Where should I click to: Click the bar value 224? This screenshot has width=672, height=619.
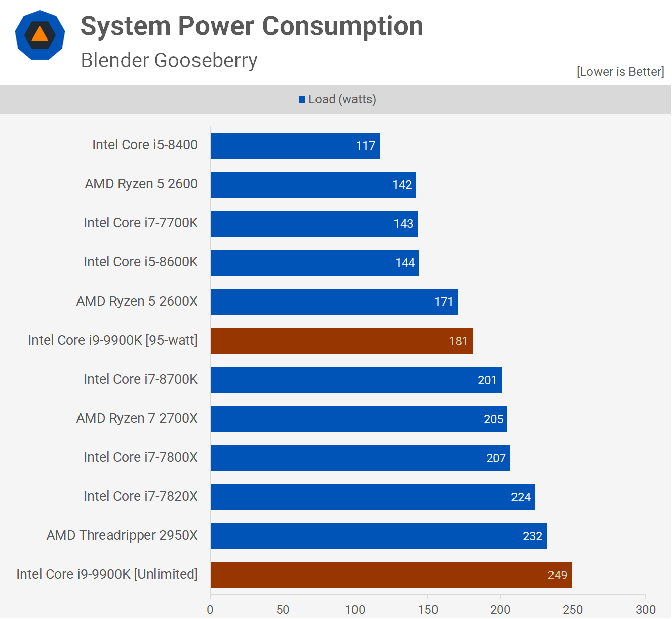coord(521,497)
